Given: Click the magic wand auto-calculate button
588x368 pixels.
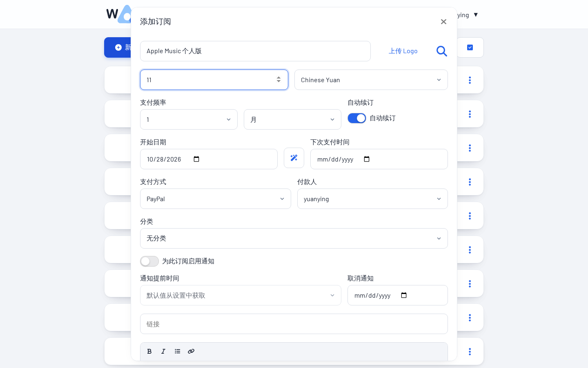Looking at the screenshot, I should tap(294, 158).
